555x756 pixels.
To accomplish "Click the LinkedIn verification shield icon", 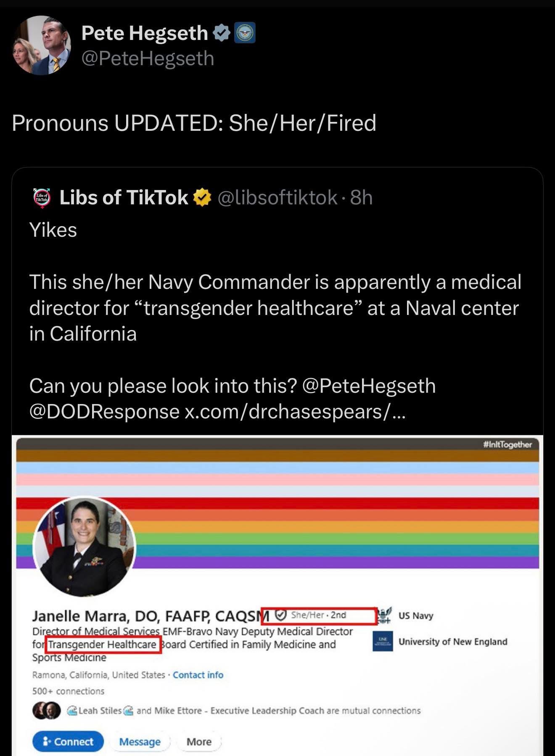I will click(x=280, y=615).
